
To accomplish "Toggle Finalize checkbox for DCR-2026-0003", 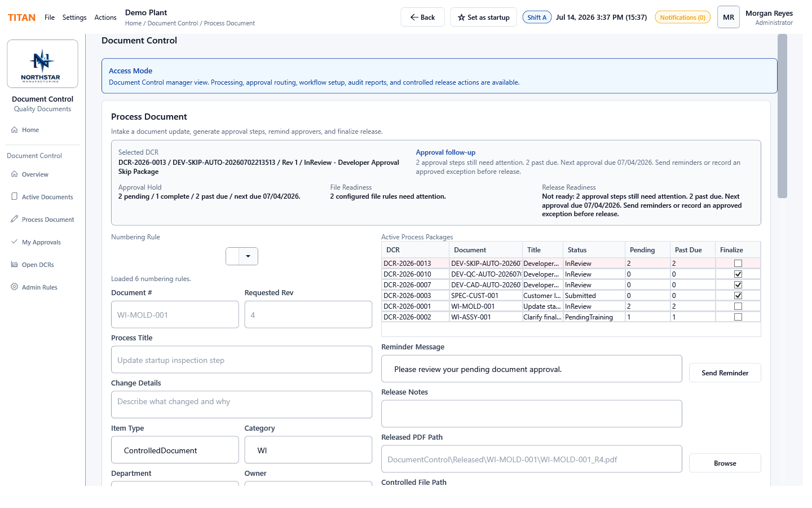I will pos(738,296).
